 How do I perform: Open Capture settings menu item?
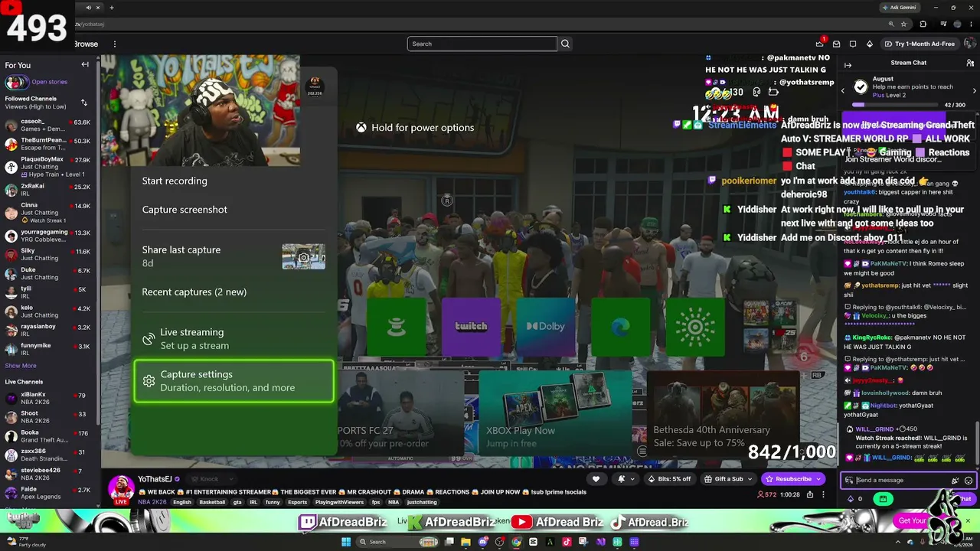[234, 381]
